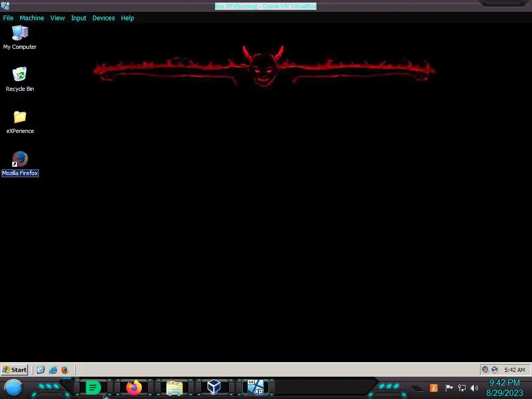Select the eXPerience folder icon
This screenshot has height=399, width=532.
pos(20,122)
